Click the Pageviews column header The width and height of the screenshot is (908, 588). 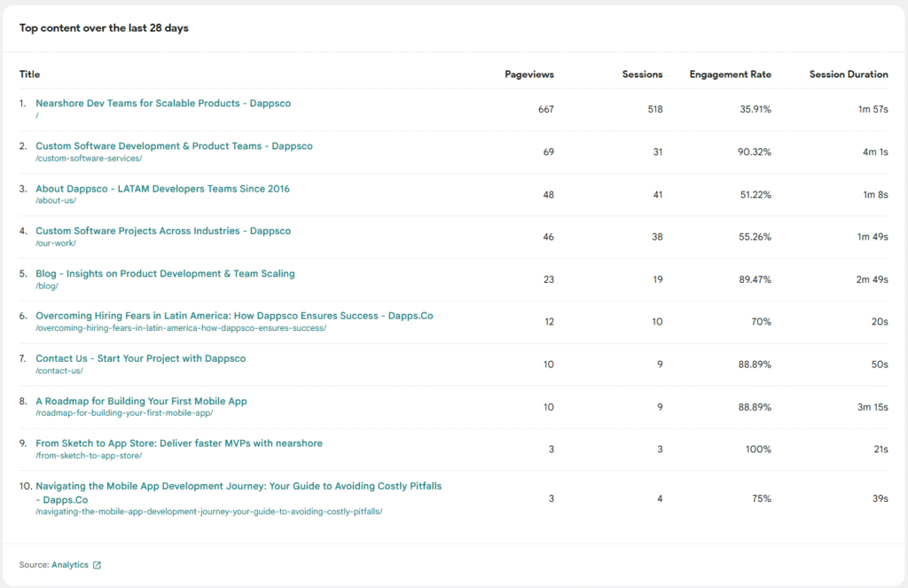tap(529, 74)
